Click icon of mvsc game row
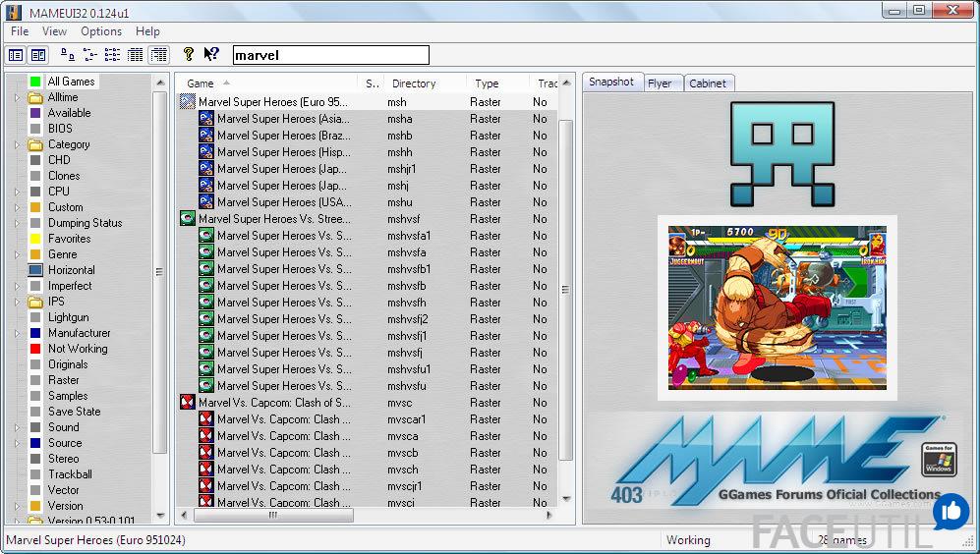The image size is (980, 554). 188,402
